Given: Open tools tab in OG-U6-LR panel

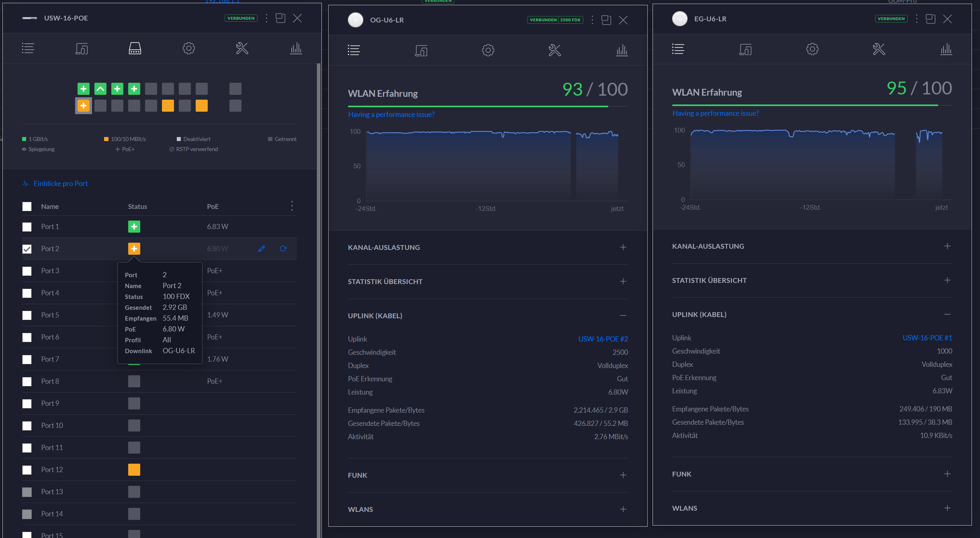Looking at the screenshot, I should 554,50.
